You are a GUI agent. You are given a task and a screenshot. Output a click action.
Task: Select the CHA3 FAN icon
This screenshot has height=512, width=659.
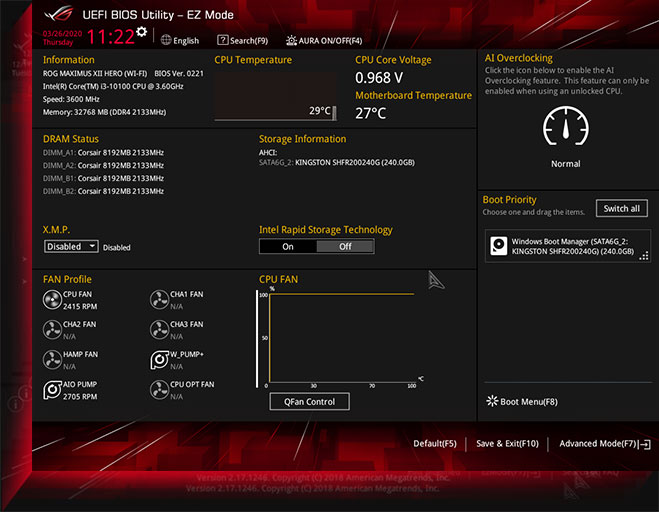(159, 330)
